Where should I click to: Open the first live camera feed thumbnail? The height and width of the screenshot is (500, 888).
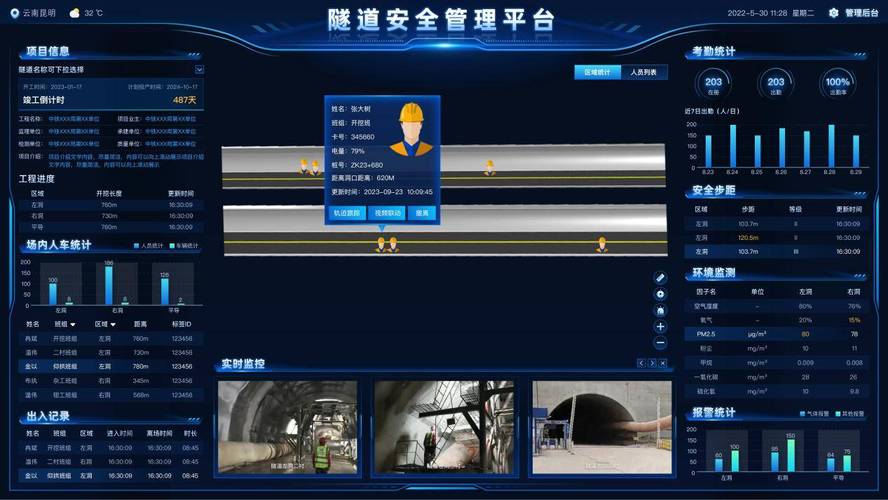click(288, 427)
